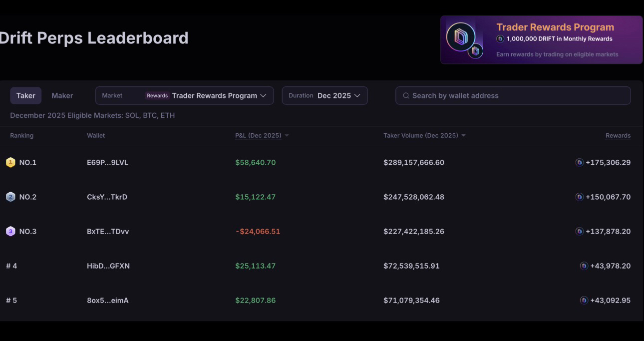Click the December 2025 Eligible Markets text
Screen dimensions: 644x341
click(x=92, y=115)
